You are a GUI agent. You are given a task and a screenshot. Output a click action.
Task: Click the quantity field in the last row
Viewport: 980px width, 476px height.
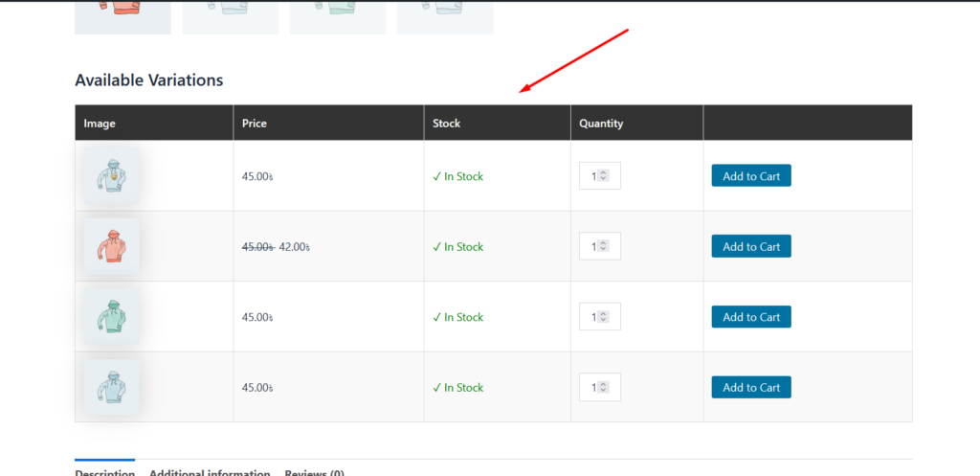[593, 388]
